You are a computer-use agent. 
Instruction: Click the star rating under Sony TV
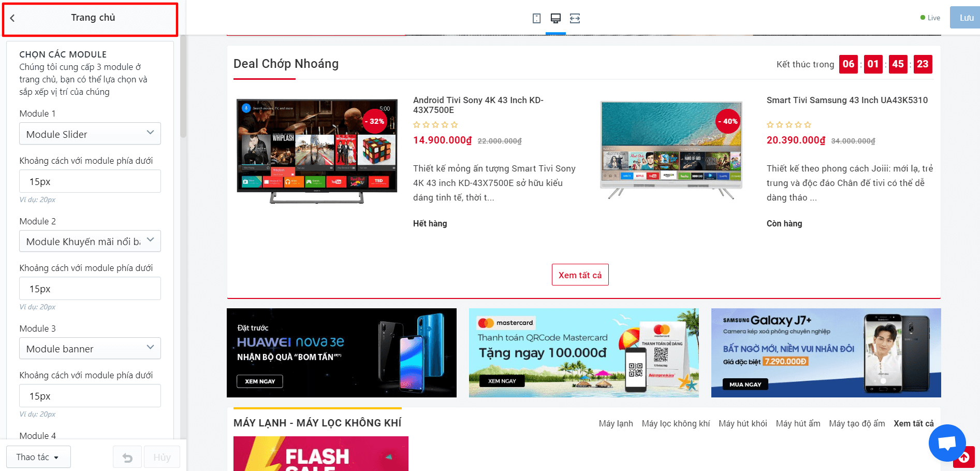435,125
